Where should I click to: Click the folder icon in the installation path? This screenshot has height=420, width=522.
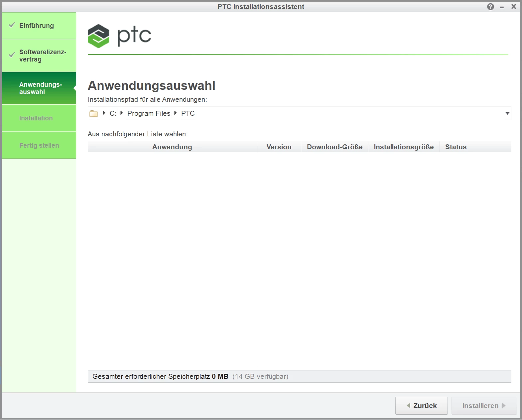tap(94, 113)
